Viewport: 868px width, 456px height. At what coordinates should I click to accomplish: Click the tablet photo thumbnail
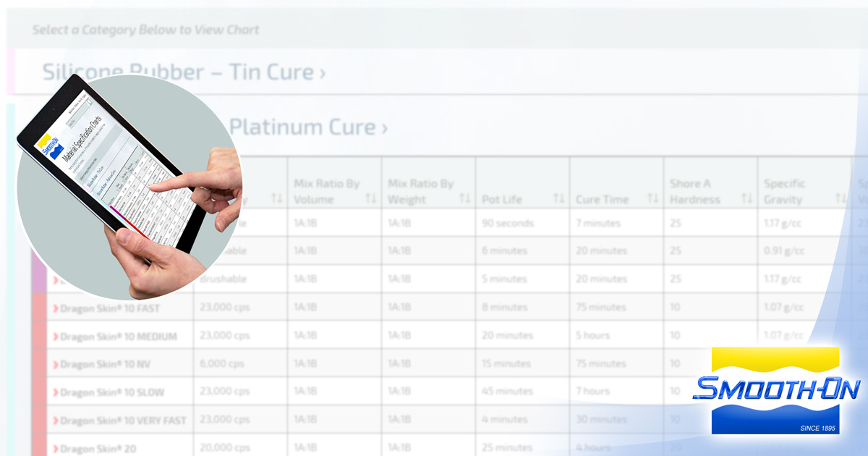pyautogui.click(x=129, y=187)
